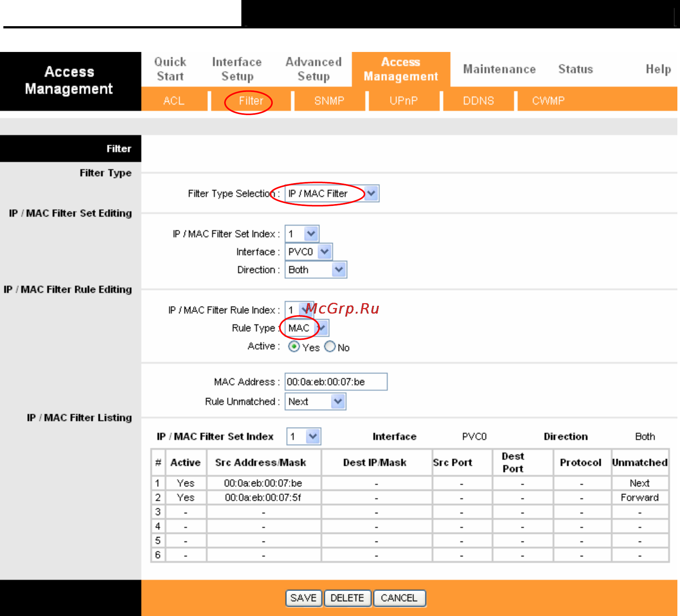
Task: Click the Next value in listing row 1
Action: pyautogui.click(x=640, y=483)
